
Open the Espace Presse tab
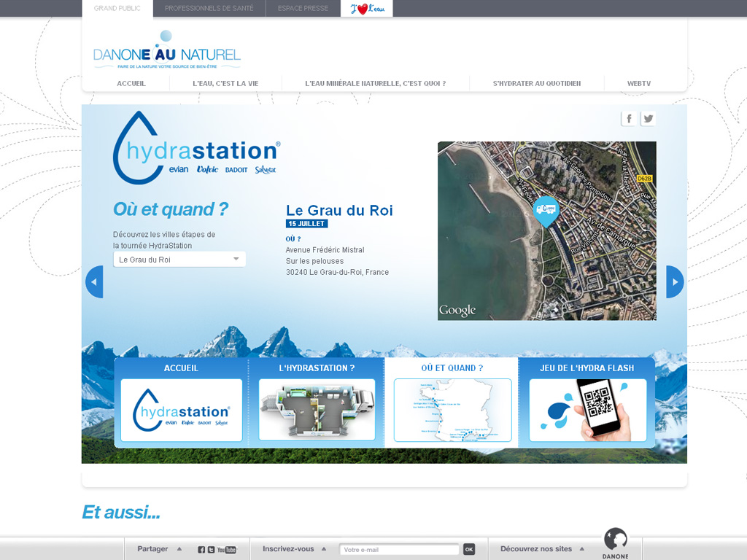[x=303, y=9]
